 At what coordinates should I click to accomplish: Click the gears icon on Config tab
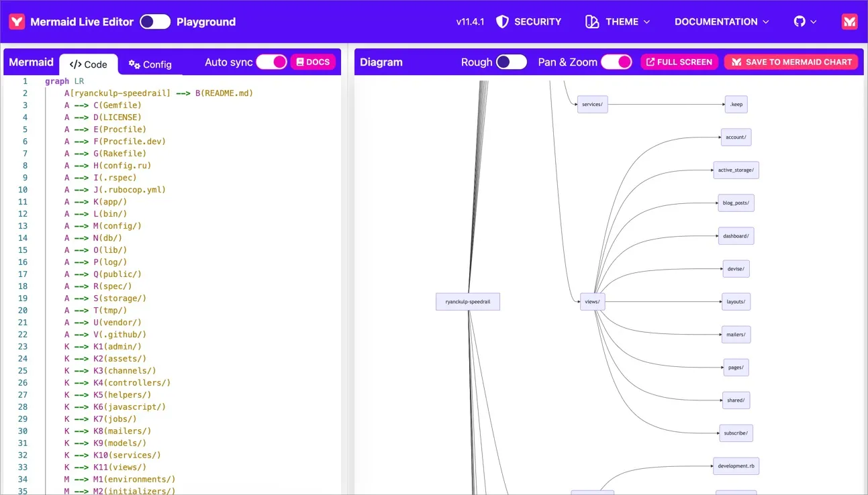point(134,64)
